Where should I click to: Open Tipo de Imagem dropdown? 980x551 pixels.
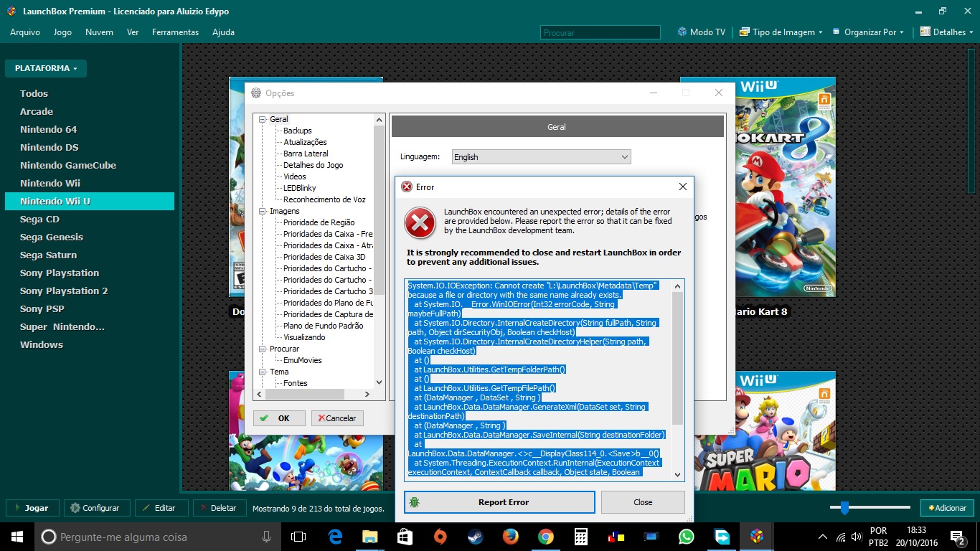click(x=781, y=32)
